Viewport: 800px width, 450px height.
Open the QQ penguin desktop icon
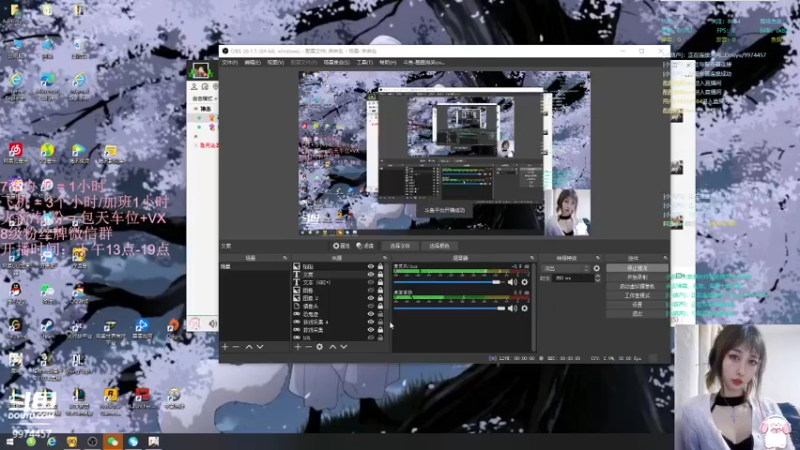pos(15,293)
